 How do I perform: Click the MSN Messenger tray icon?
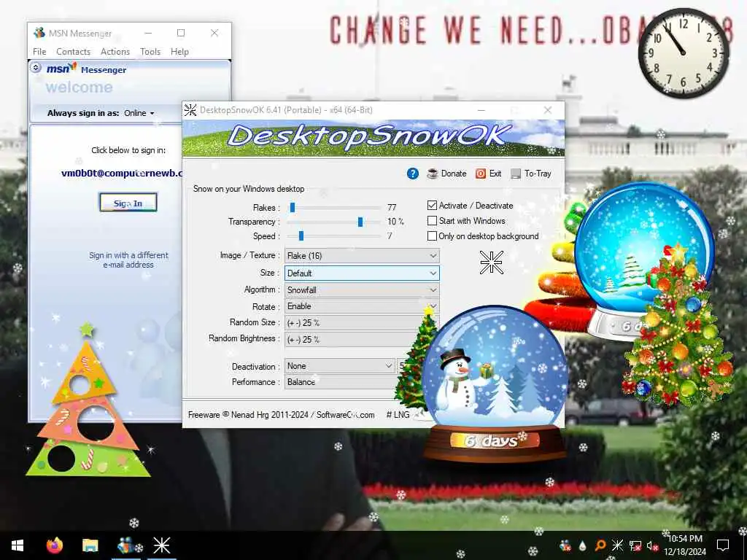click(565, 545)
